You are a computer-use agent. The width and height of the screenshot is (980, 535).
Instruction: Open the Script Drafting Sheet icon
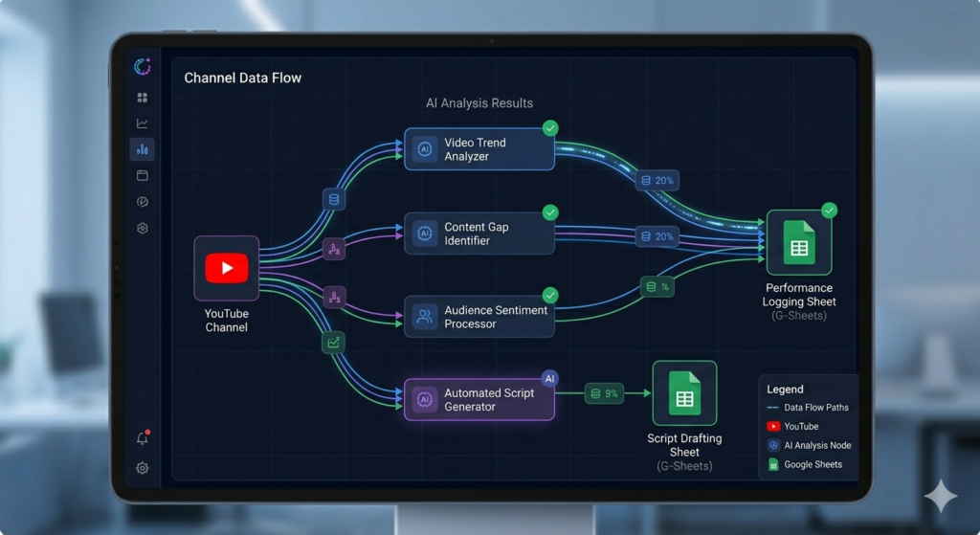684,393
